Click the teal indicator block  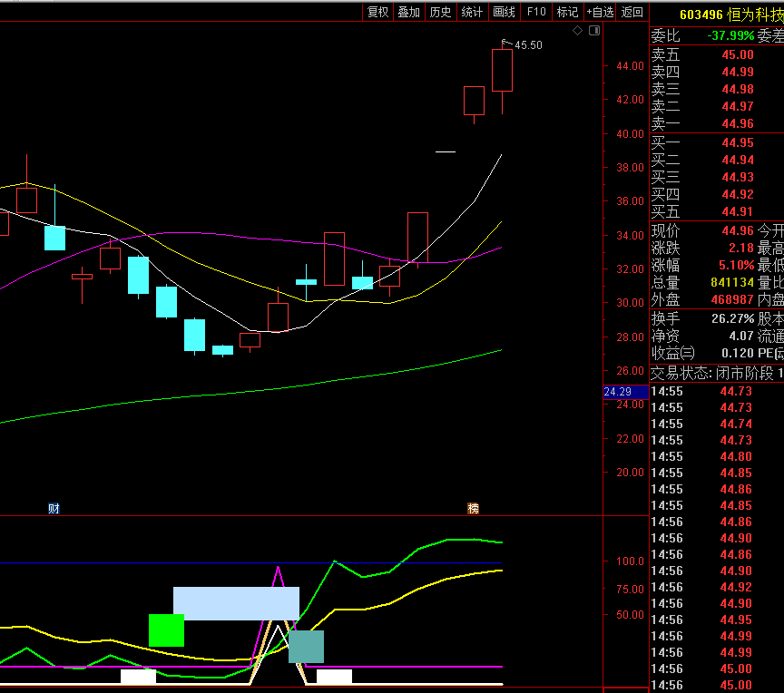click(306, 647)
